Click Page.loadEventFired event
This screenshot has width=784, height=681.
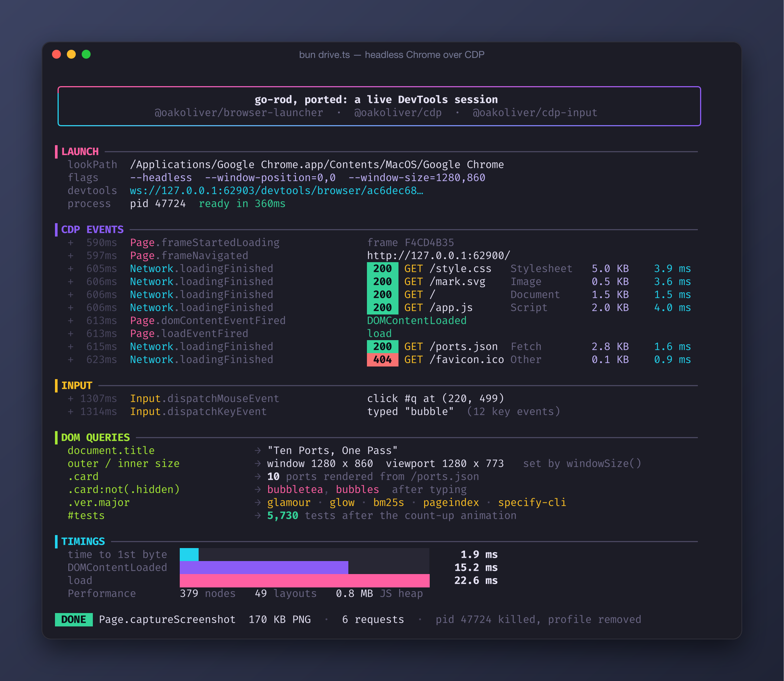[189, 334]
